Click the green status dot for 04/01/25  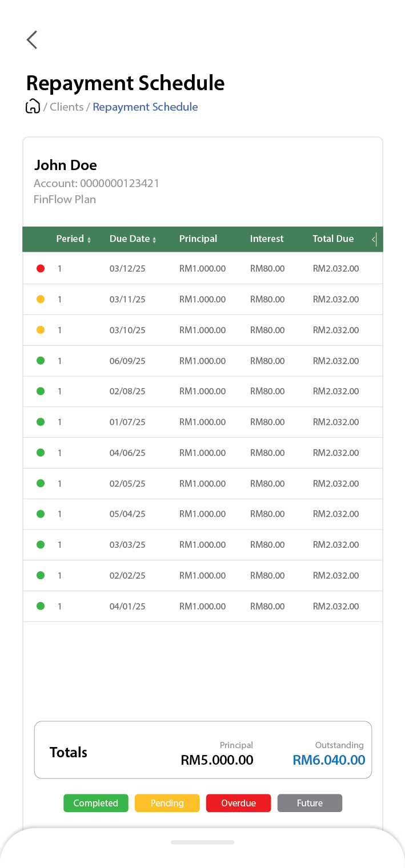point(41,606)
